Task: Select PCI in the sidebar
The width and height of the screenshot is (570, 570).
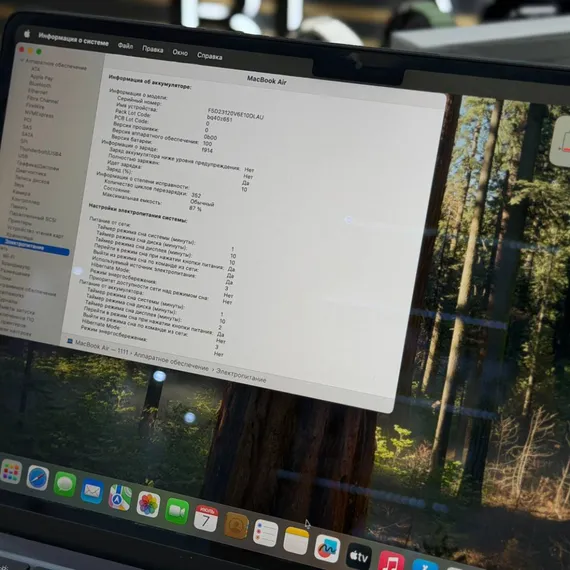Action: pos(28,120)
